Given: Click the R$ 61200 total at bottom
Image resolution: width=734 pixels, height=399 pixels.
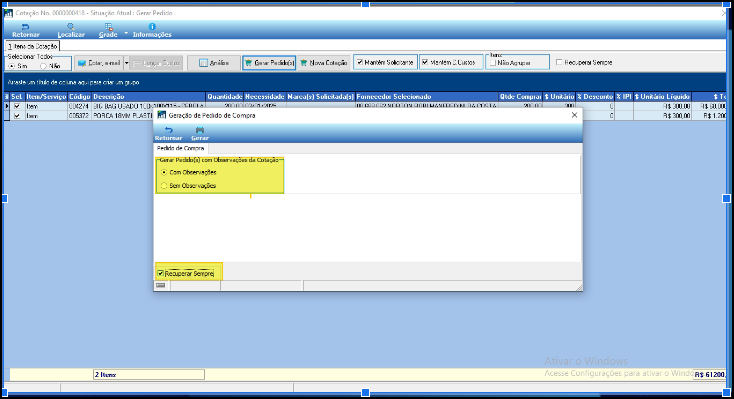Looking at the screenshot, I should [x=710, y=375].
